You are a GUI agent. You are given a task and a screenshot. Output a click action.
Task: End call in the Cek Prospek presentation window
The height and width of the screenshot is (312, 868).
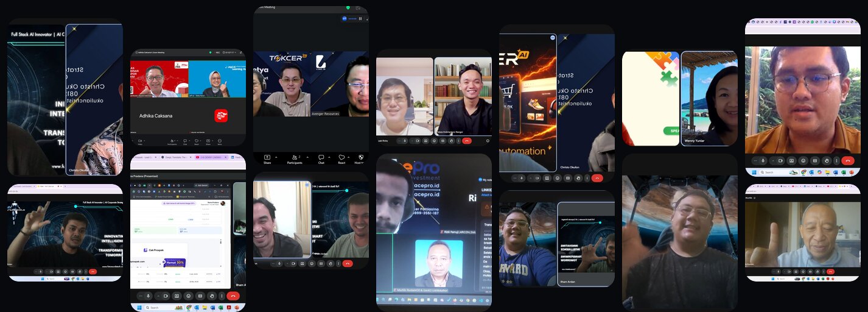[233, 296]
